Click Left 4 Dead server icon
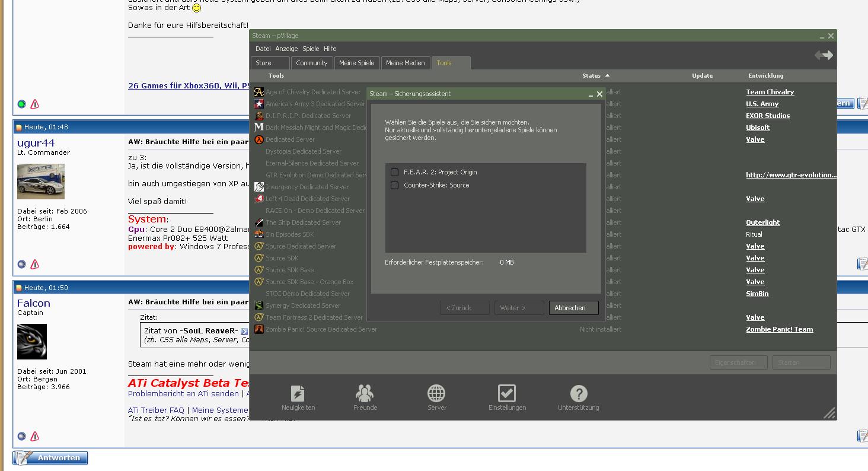This screenshot has height=471, width=868. (x=259, y=199)
